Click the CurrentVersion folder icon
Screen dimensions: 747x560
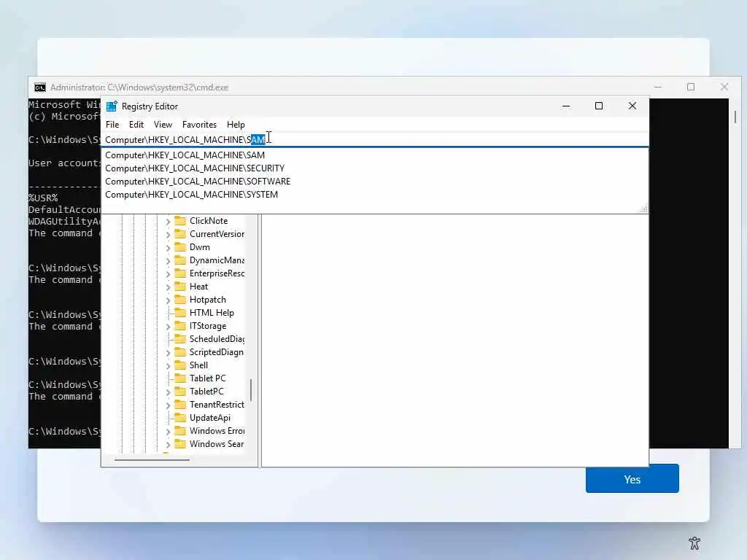(180, 234)
